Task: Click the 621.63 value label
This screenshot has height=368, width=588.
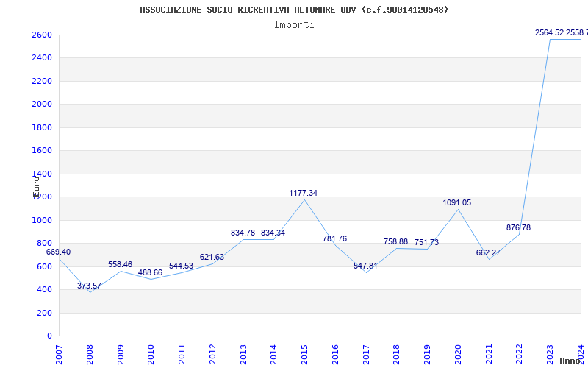Action: click(212, 257)
